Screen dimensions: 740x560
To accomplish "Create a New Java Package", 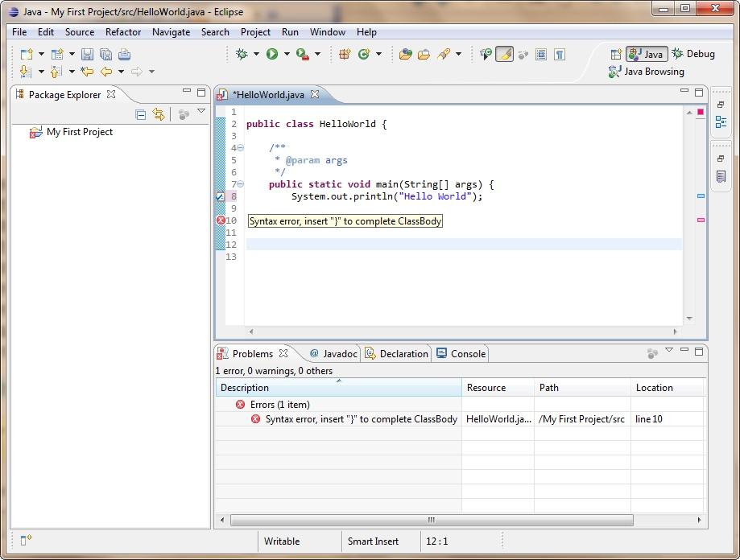I will pyautogui.click(x=345, y=54).
